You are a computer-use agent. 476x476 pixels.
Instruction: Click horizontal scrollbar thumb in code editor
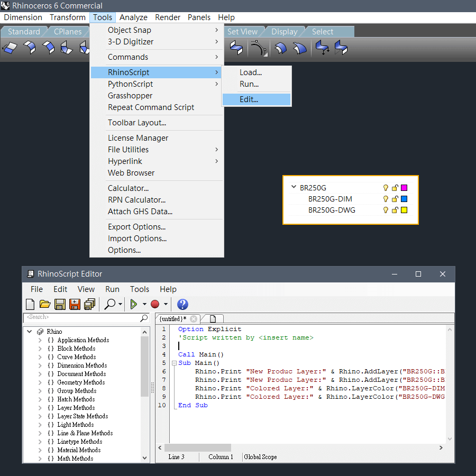pyautogui.click(x=198, y=448)
